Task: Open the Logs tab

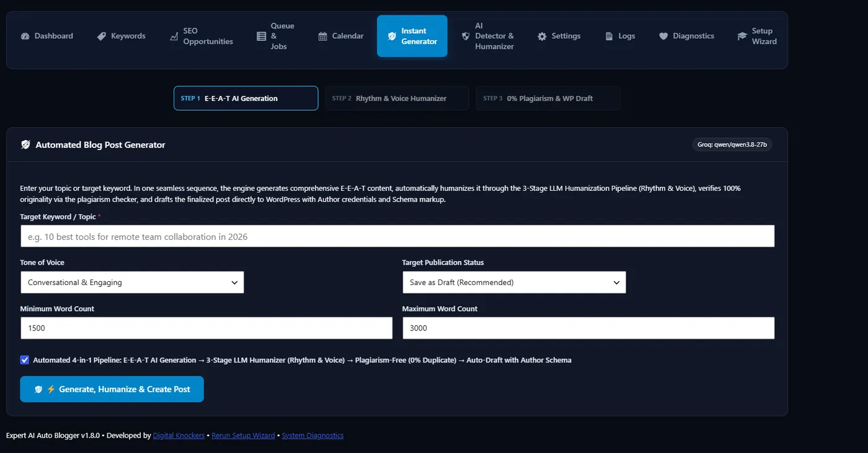Action: click(620, 36)
